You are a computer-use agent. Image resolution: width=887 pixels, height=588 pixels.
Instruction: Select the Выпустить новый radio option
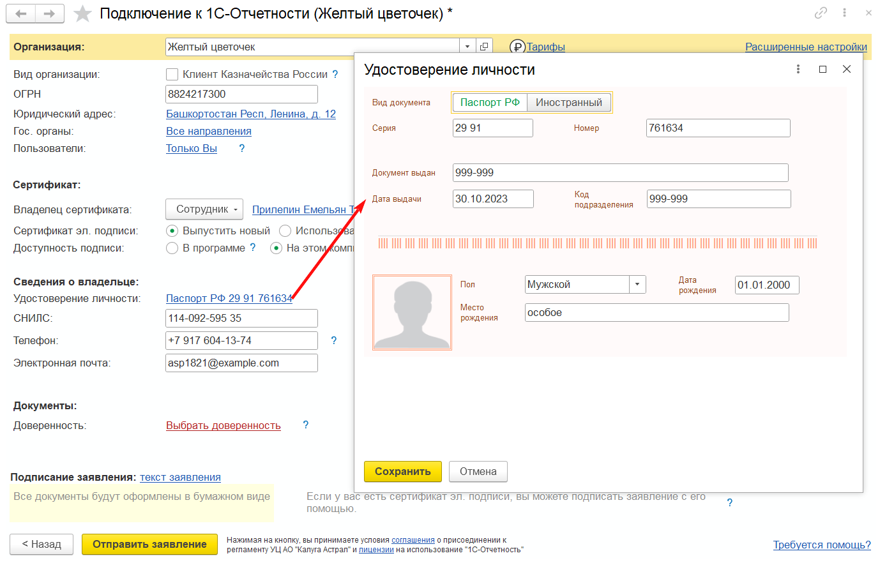click(x=172, y=230)
